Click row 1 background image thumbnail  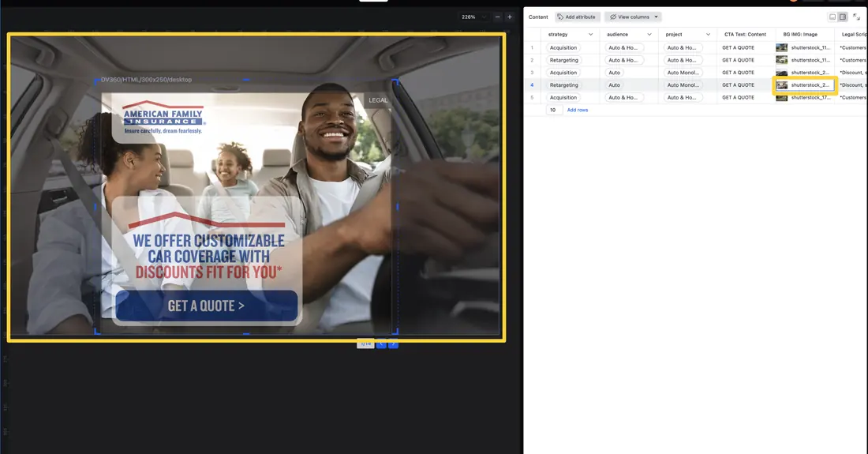click(x=782, y=47)
